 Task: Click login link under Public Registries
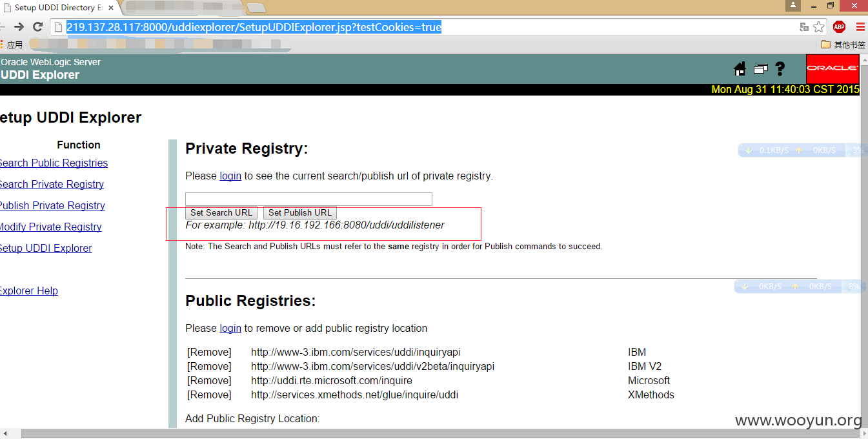tap(230, 328)
